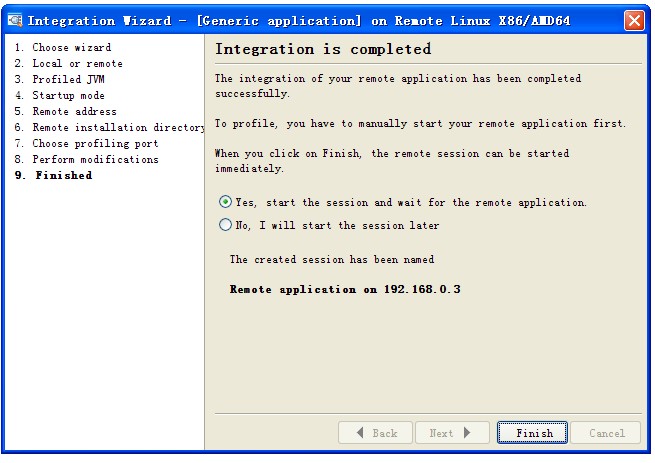Click step '8. Perform modifications'
This screenshot has height=463, width=655.
(86, 159)
